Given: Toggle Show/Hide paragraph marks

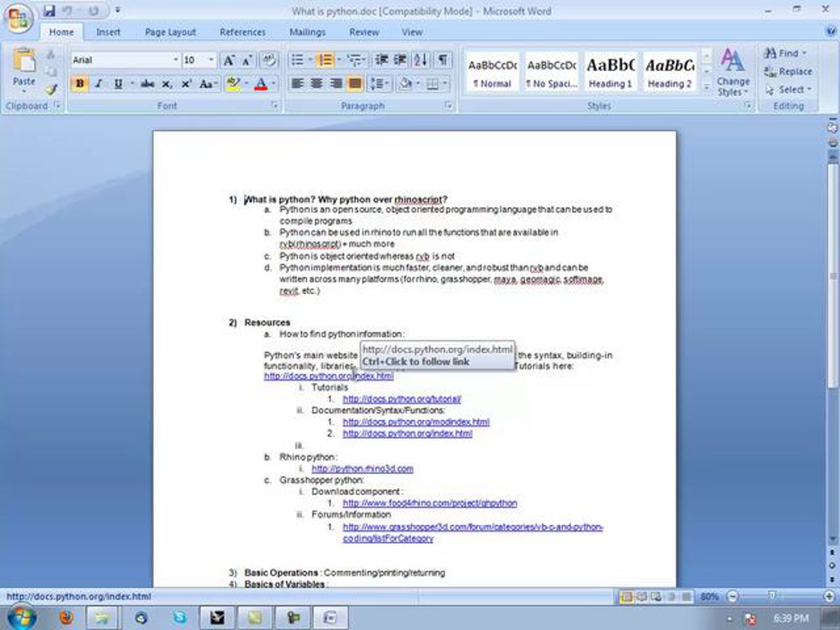Looking at the screenshot, I should pos(443,60).
